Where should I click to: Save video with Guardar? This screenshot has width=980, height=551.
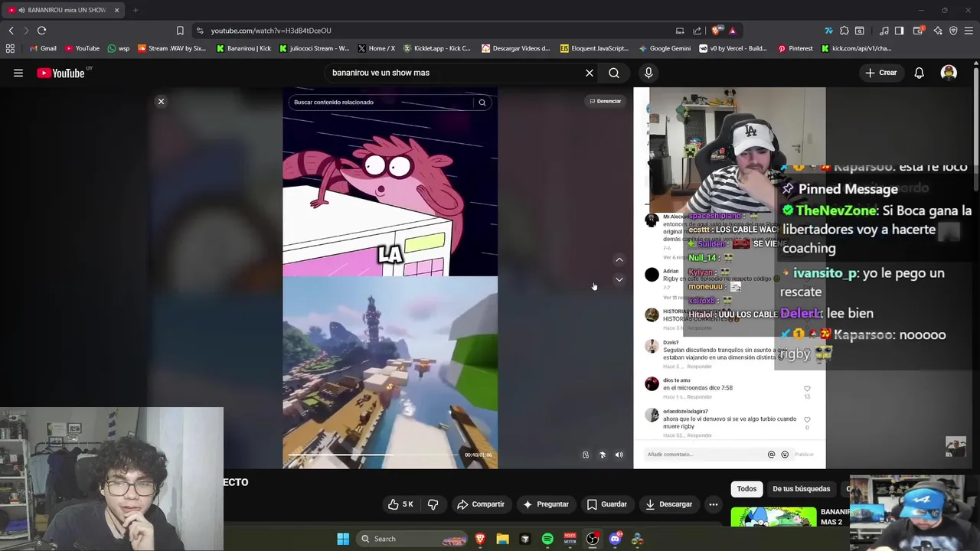tap(607, 504)
